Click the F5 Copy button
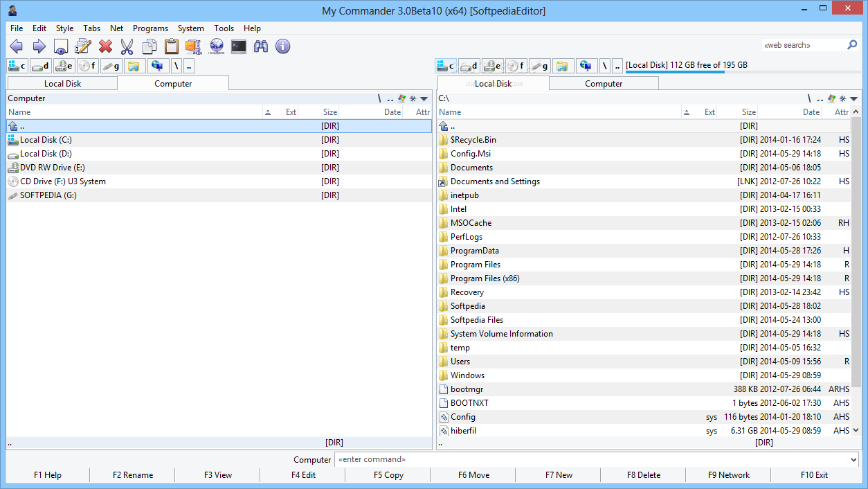The image size is (868, 489). pyautogui.click(x=388, y=475)
